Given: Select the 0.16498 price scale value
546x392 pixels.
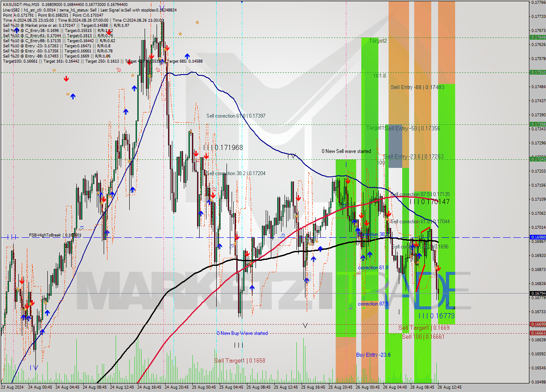Looking at the screenshot, I should 538,382.
